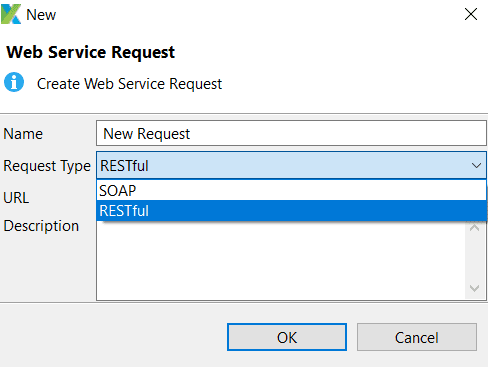Click the 'Request Type' label

click(47, 166)
